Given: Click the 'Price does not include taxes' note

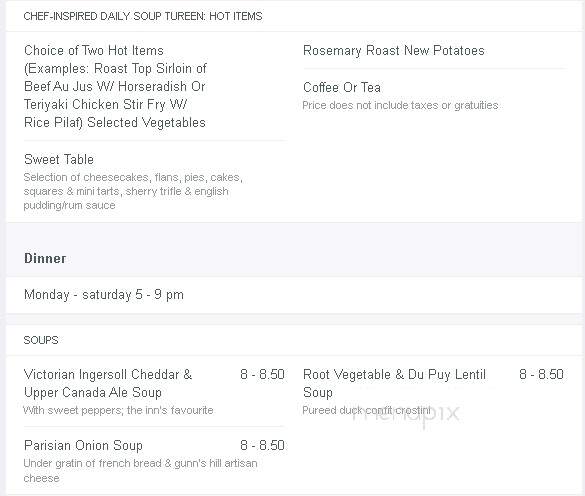Looking at the screenshot, I should click(400, 105).
